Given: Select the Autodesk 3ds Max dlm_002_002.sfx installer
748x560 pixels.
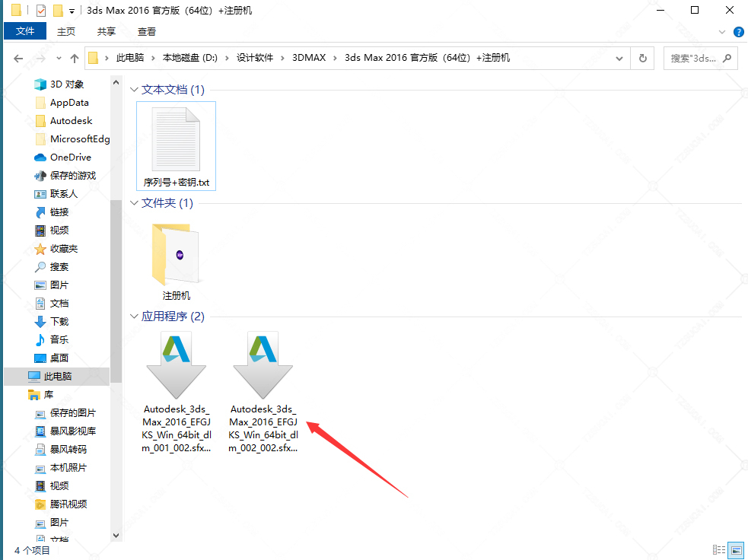Looking at the screenshot, I should click(x=263, y=393).
